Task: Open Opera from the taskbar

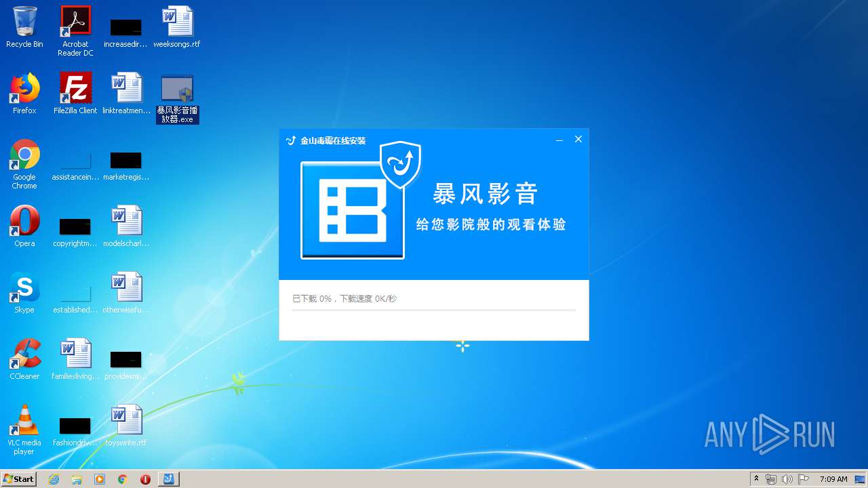Action: [x=145, y=479]
